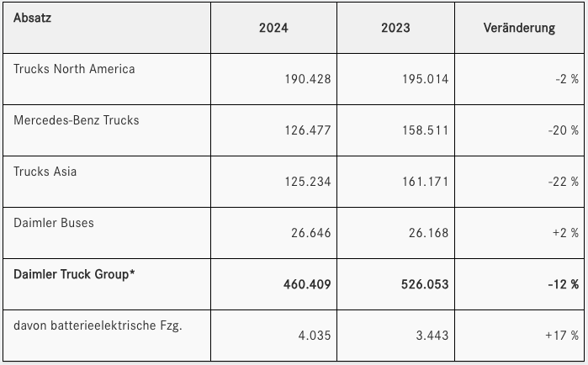Select the -20 % change cell
588x365 pixels.
[x=562, y=130]
